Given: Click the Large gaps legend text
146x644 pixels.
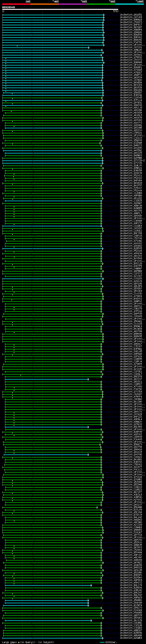Looking at the screenshot, I should [x=28, y=642].
